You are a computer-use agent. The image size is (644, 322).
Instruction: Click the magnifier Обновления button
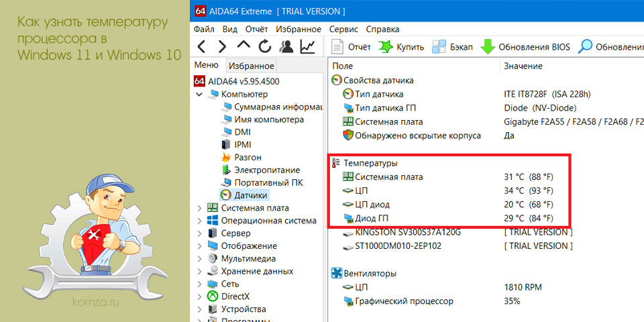coord(610,47)
